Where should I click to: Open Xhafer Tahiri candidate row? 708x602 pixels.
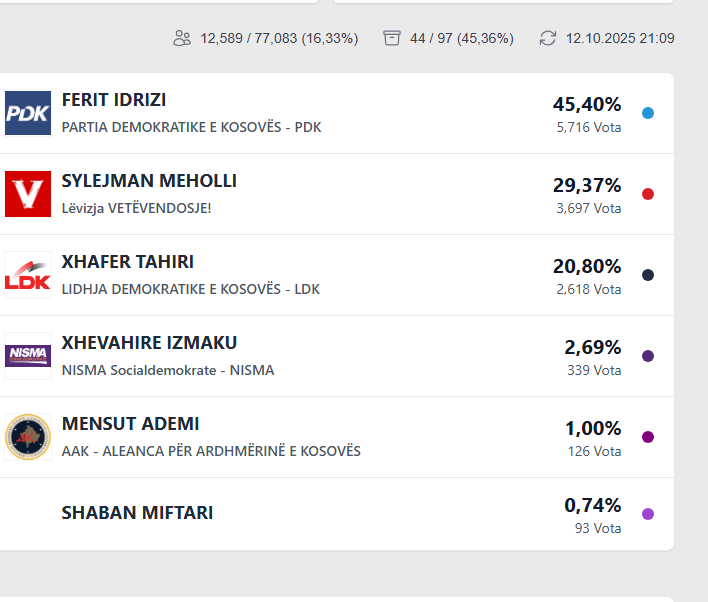128,262
